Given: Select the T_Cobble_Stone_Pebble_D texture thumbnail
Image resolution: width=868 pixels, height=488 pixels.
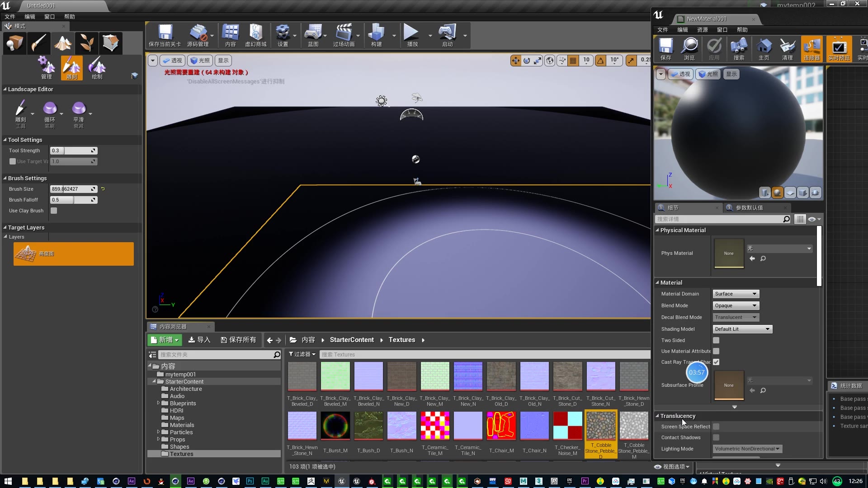Looking at the screenshot, I should pyautogui.click(x=600, y=425).
